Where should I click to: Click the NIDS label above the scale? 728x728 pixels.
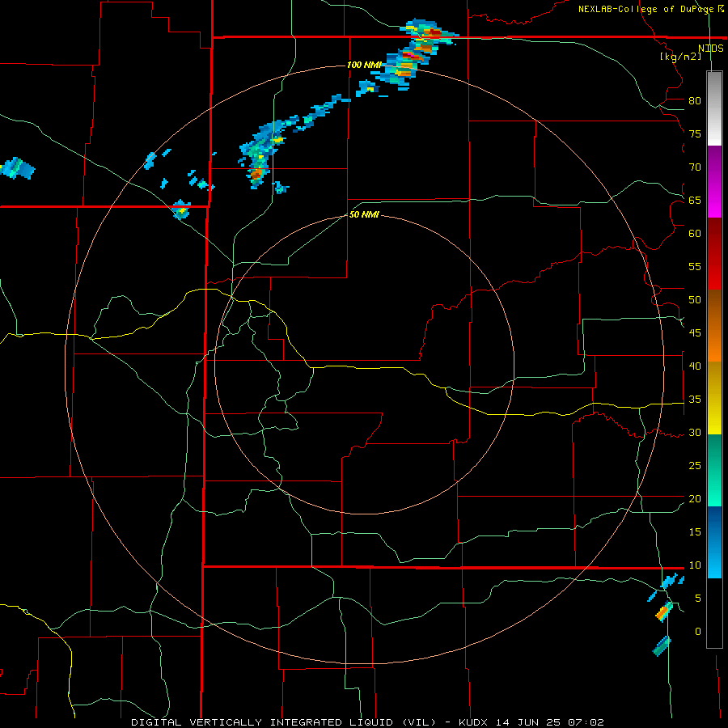coord(710,49)
